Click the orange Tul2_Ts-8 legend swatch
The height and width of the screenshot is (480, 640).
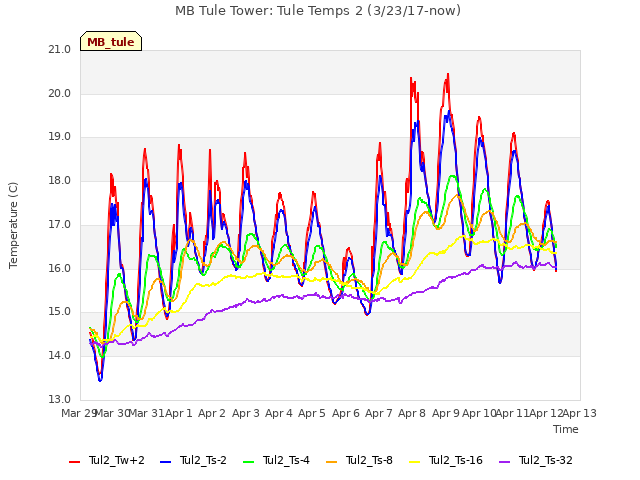click(332, 461)
